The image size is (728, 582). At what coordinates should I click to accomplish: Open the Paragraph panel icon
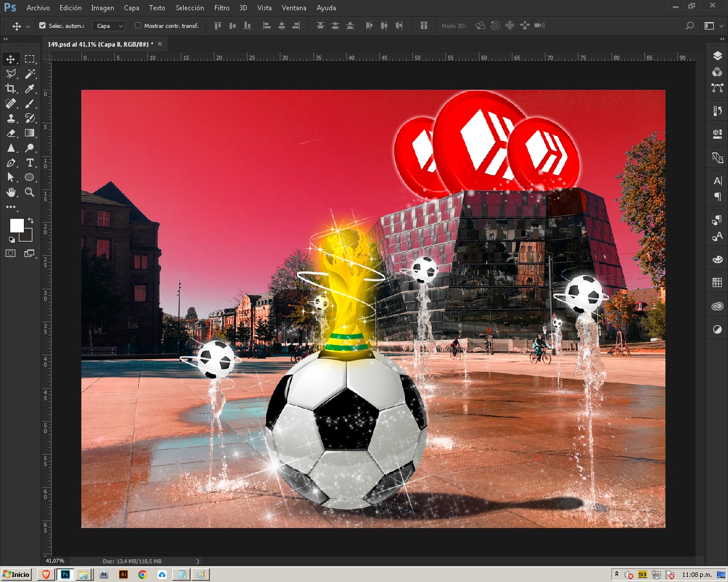coord(717,197)
